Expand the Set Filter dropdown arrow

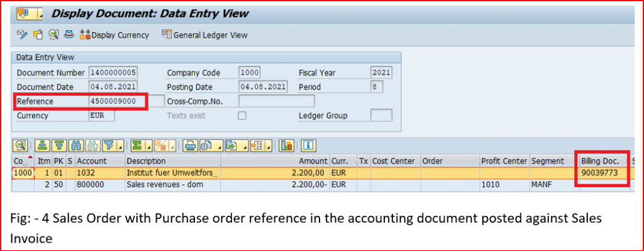click(x=120, y=146)
